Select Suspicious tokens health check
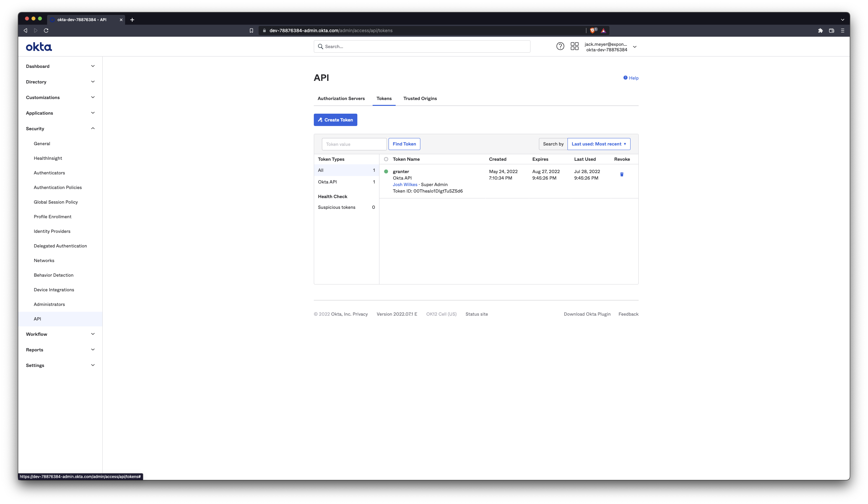868x504 pixels. [346, 208]
